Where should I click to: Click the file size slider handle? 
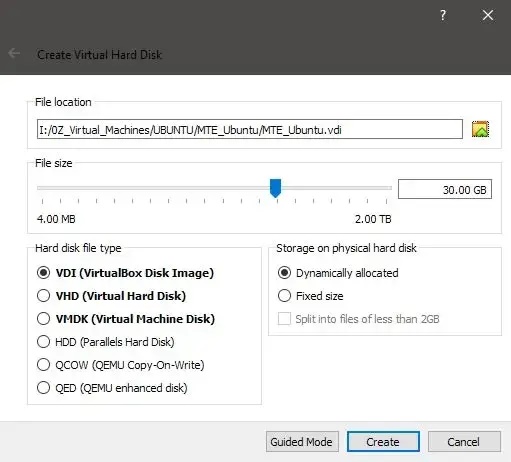[x=275, y=188]
